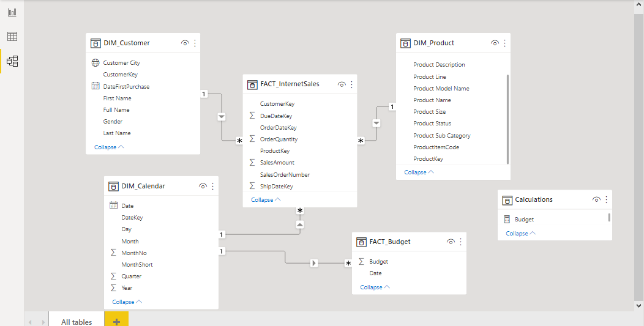Open Calculations table more options menu
This screenshot has width=644, height=326.
click(x=606, y=200)
